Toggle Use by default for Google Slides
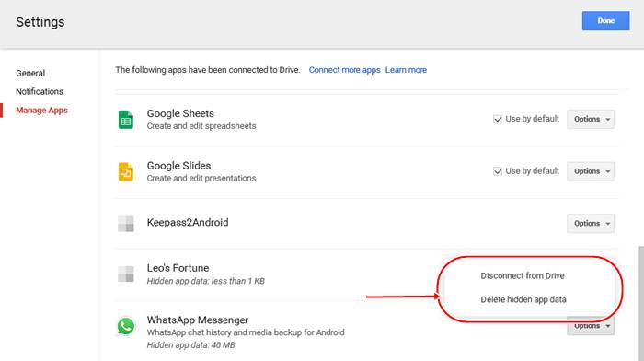Screen dimensions: 644x361 coord(498,171)
